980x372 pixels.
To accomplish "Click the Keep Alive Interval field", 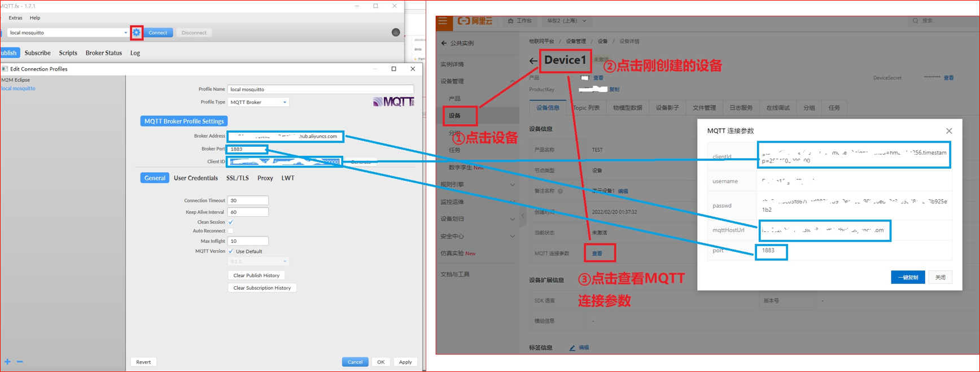I will click(248, 212).
